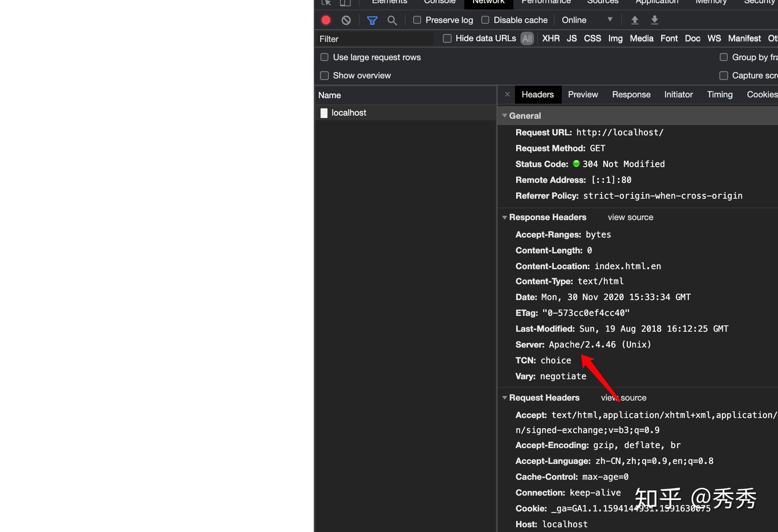Enable the Preserve log checkbox
This screenshot has width=778, height=532.
click(x=417, y=20)
